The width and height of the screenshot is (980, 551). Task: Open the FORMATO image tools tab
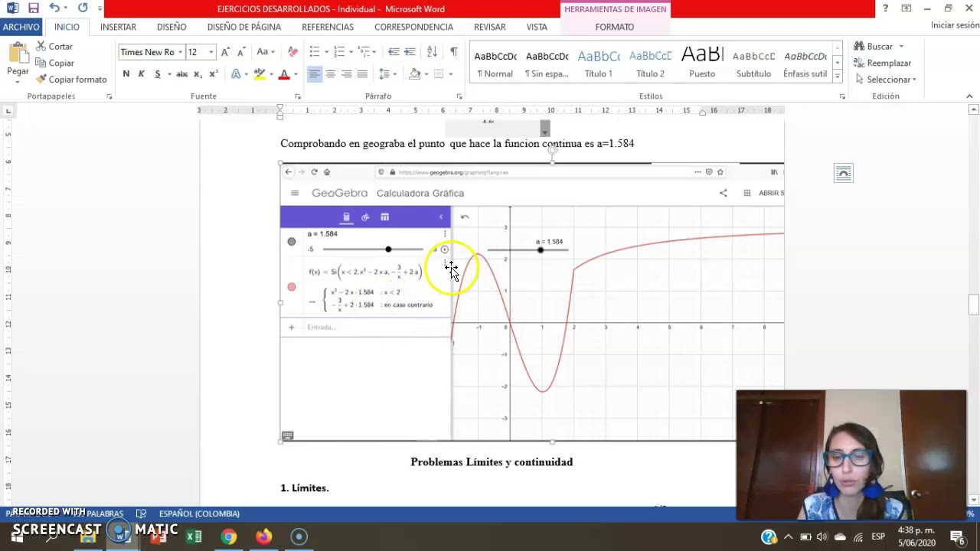[x=615, y=27]
